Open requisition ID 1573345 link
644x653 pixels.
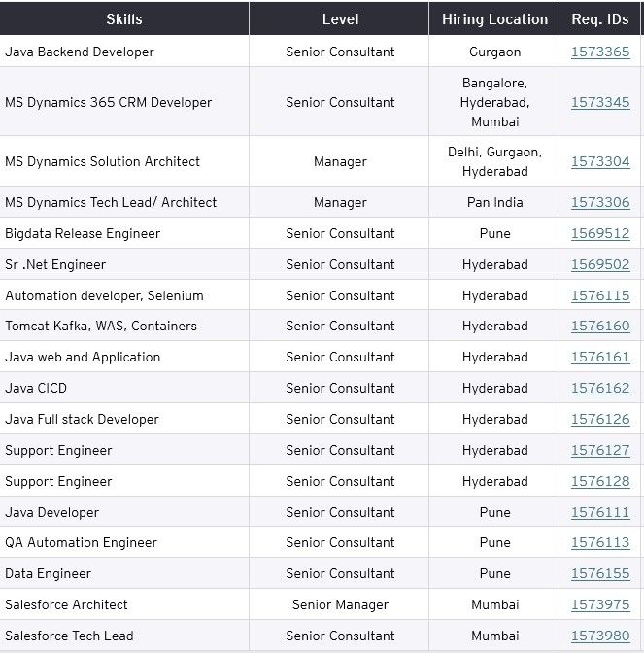[600, 102]
